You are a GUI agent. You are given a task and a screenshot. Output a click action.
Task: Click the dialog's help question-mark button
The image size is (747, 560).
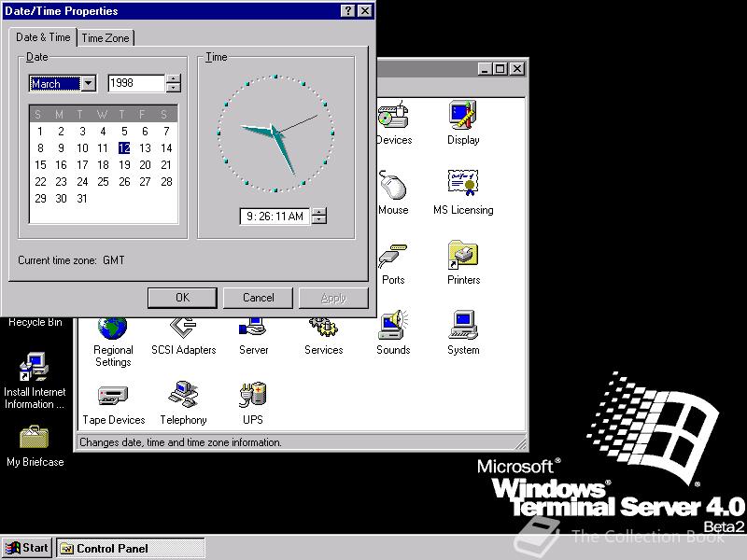pyautogui.click(x=347, y=11)
